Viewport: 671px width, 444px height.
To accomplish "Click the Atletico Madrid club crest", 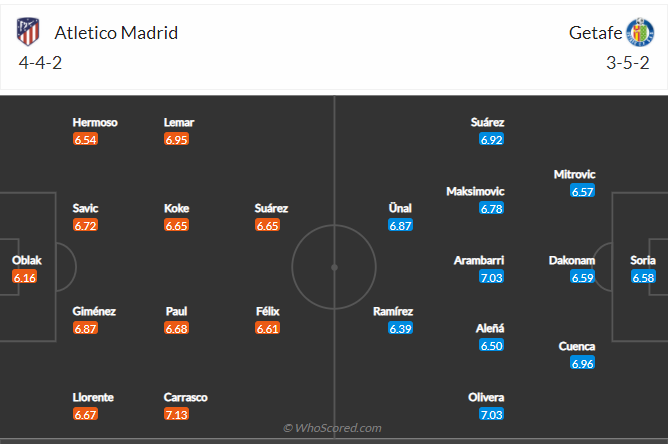I will (x=28, y=32).
